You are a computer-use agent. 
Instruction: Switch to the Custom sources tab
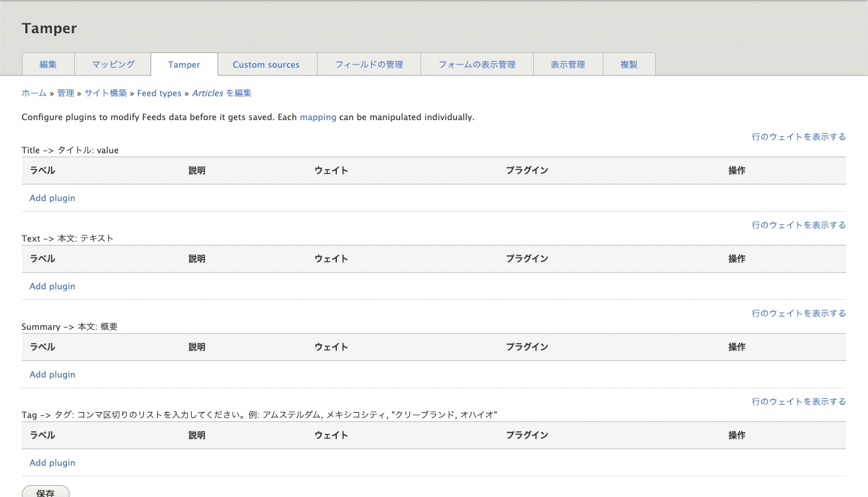click(x=266, y=64)
